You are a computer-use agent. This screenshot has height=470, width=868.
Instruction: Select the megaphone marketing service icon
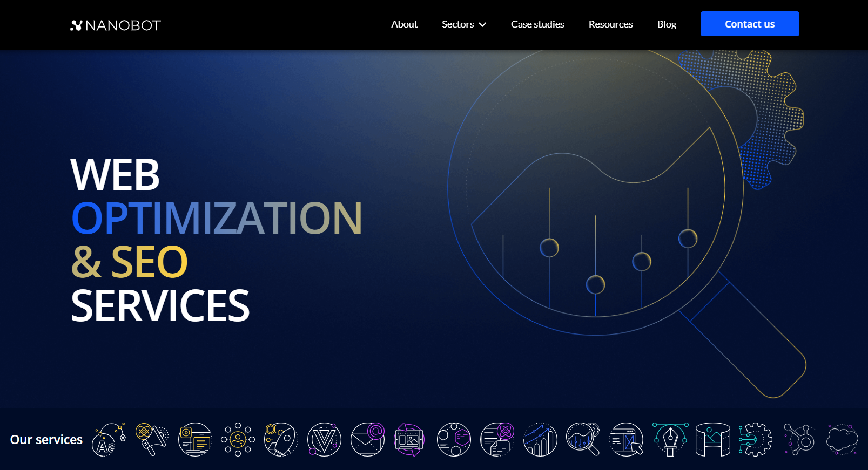[152, 439]
